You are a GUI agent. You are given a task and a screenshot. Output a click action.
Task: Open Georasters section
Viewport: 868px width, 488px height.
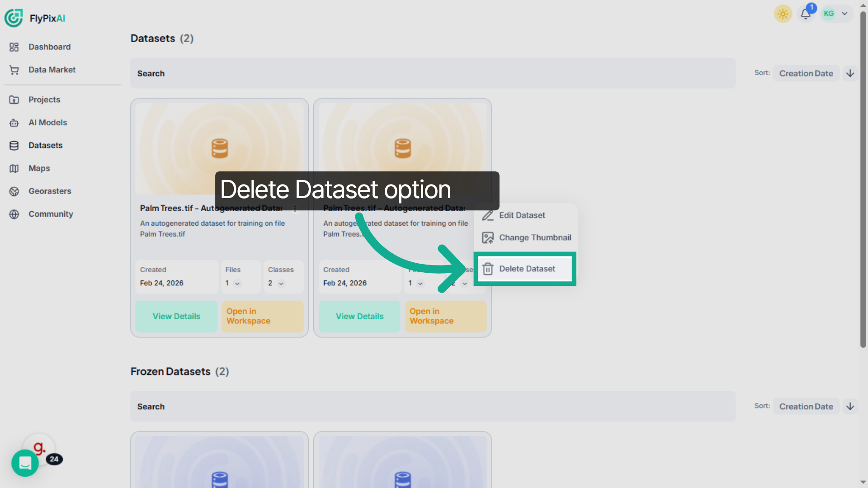point(50,191)
